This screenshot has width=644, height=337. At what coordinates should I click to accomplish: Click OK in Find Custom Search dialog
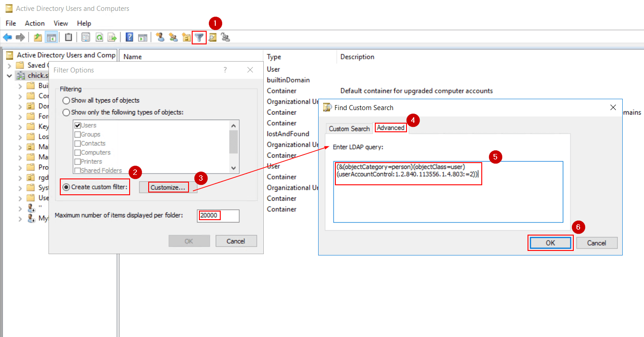point(550,243)
